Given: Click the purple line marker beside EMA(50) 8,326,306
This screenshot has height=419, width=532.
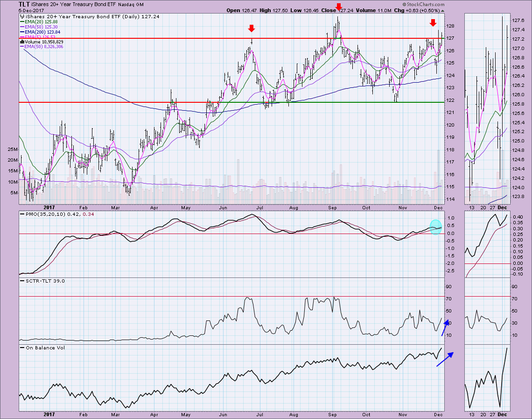Looking at the screenshot, I should pyautogui.click(x=22, y=47).
